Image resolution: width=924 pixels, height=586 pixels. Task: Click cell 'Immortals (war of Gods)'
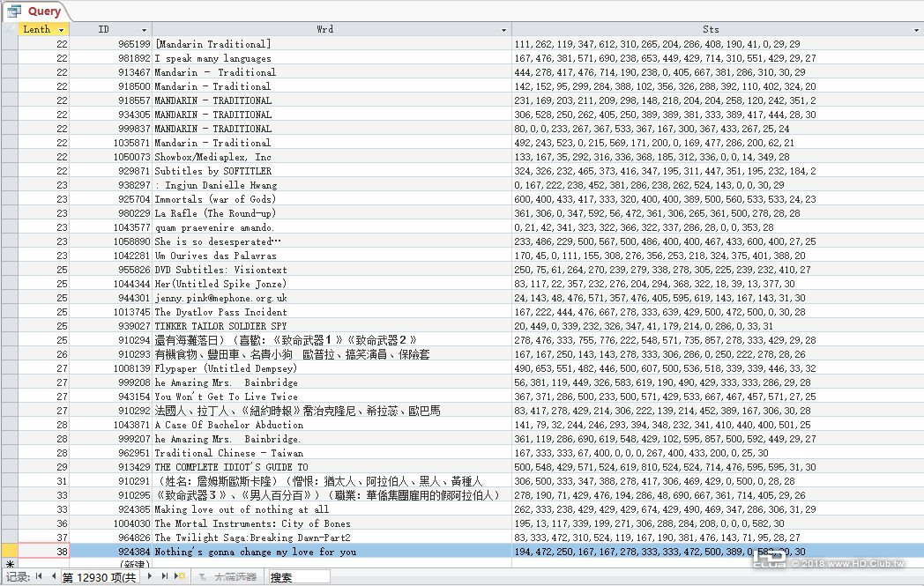(x=332, y=200)
